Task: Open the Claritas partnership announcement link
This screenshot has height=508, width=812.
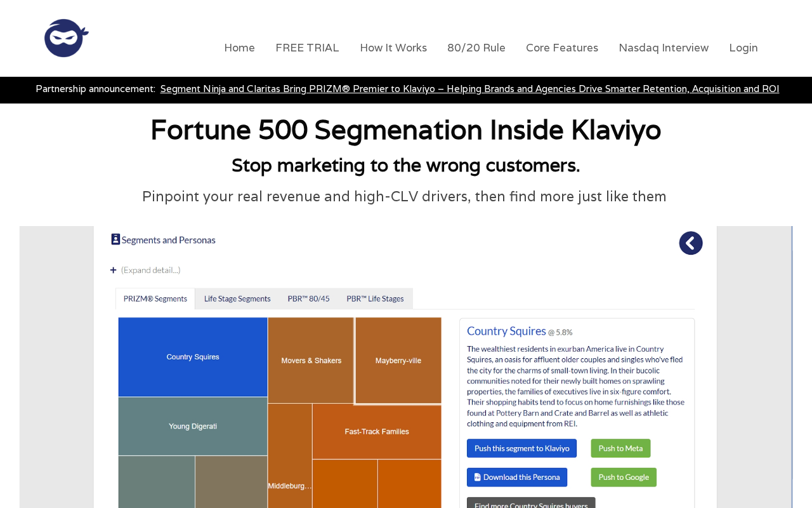Action: click(x=469, y=89)
